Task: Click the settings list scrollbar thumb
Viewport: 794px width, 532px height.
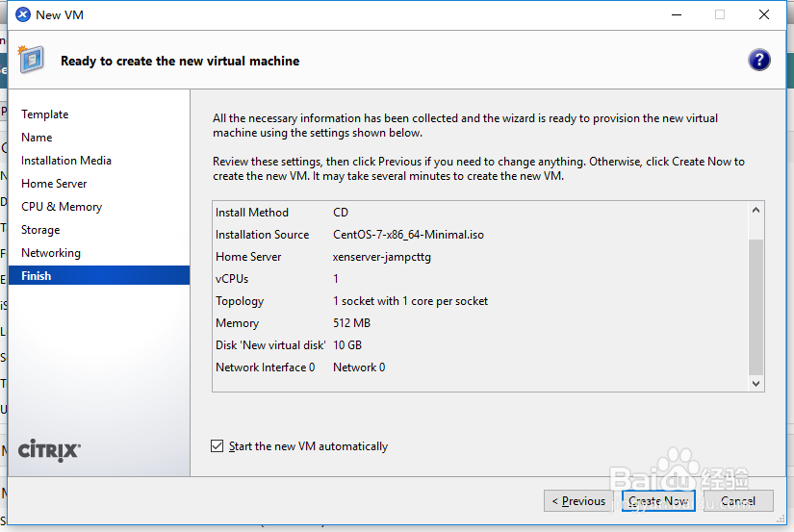Action: pyautogui.click(x=756, y=307)
